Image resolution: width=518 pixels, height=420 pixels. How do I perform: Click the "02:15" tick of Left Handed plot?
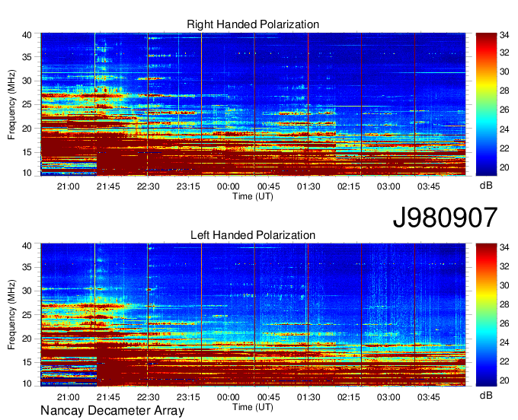349,397
